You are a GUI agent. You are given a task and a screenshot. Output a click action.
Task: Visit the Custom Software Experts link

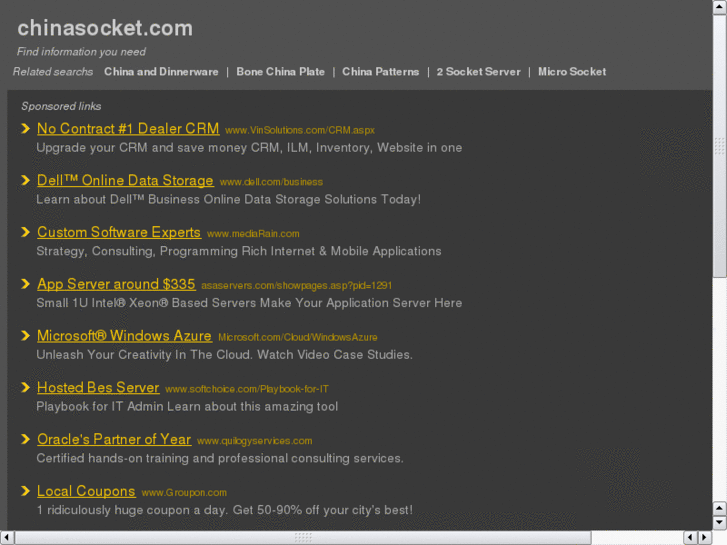119,232
